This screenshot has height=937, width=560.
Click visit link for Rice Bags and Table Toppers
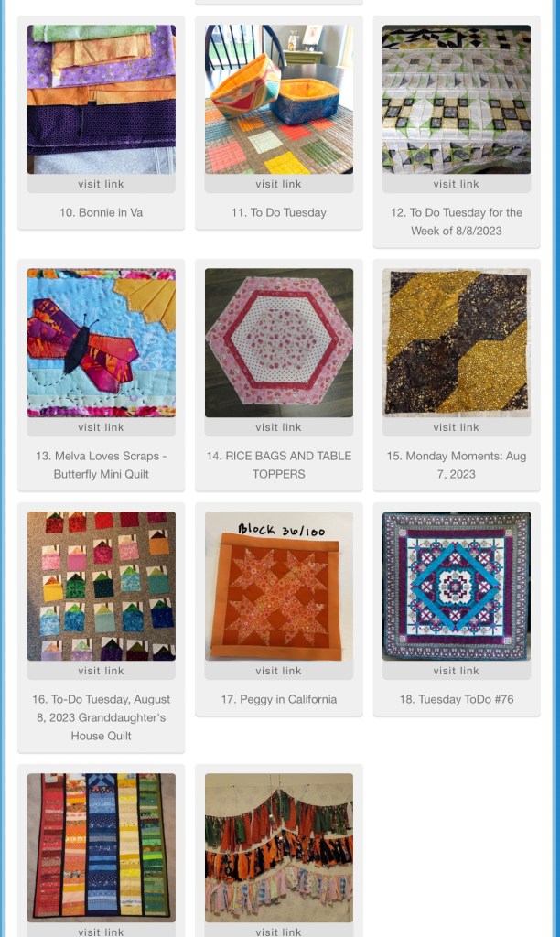tap(278, 427)
